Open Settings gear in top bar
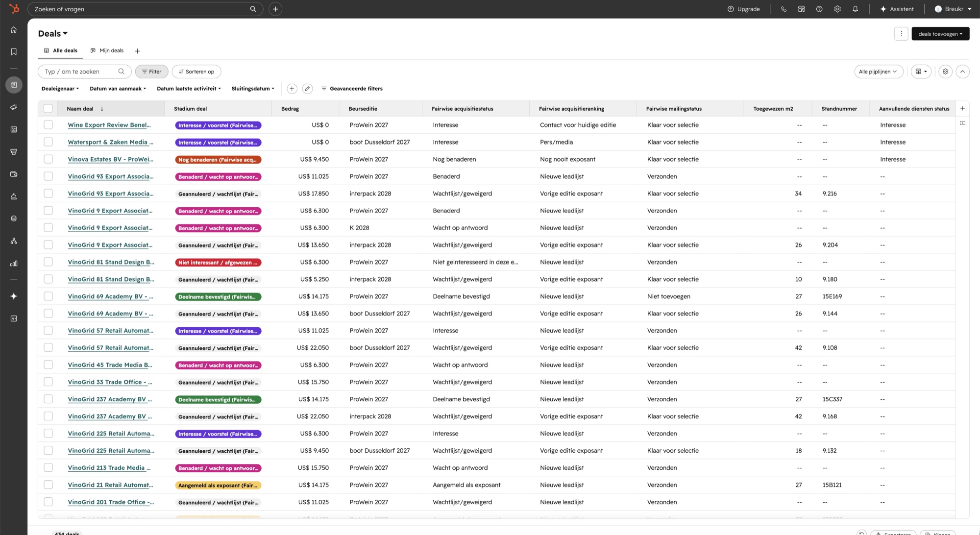Screen dimensions: 980x535 click(837, 9)
